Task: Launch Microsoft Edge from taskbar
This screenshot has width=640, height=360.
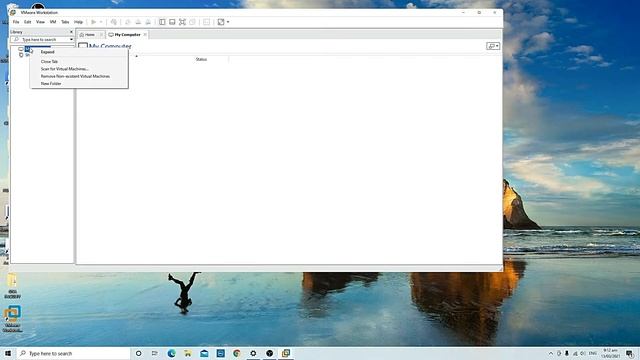Action: (x=171, y=353)
